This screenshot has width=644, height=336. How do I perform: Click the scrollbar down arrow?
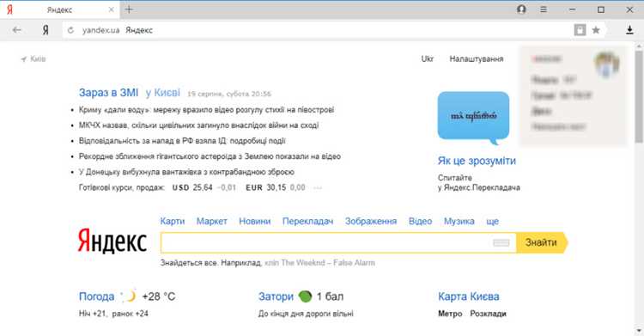639,331
